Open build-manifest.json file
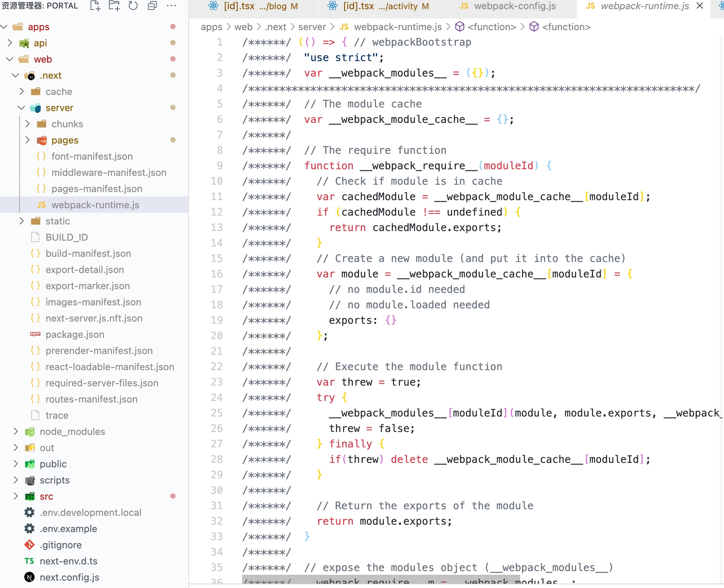 94,254
